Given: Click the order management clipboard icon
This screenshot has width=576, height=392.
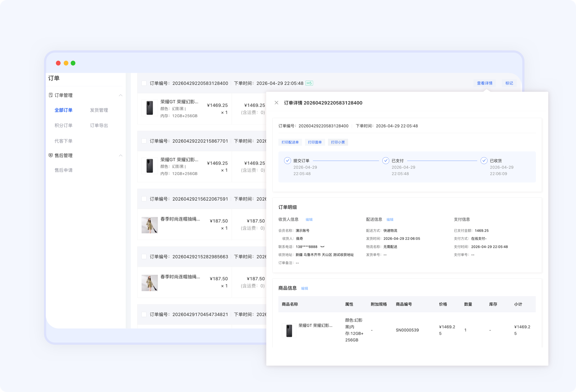Looking at the screenshot, I should click(51, 95).
